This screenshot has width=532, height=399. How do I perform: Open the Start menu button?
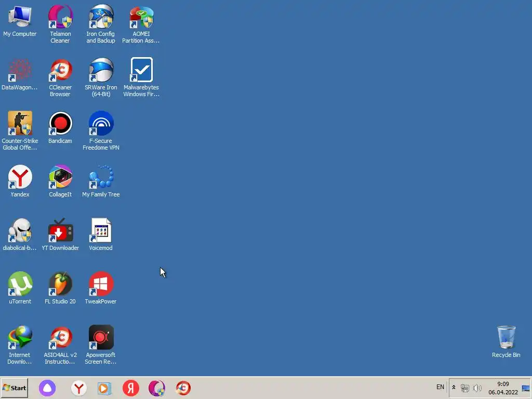coord(14,388)
